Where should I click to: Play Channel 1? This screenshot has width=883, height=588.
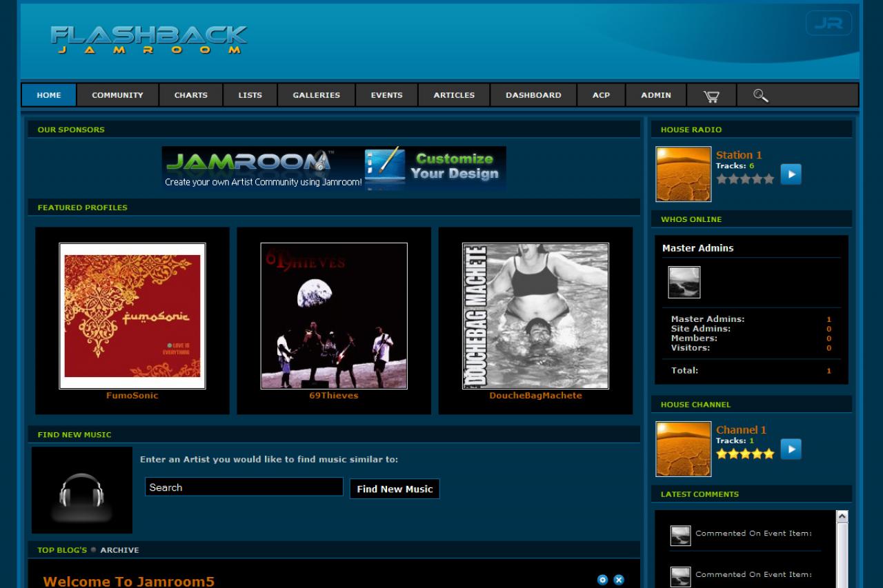tap(791, 449)
